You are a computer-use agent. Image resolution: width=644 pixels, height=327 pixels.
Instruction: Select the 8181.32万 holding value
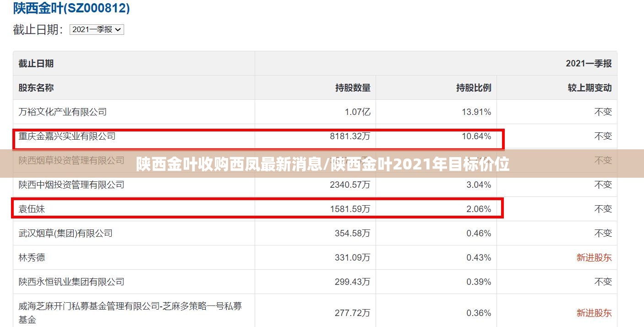(350, 136)
